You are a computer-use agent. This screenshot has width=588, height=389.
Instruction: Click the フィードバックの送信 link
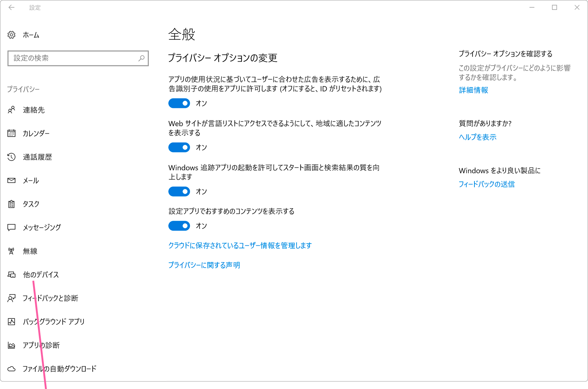487,184
